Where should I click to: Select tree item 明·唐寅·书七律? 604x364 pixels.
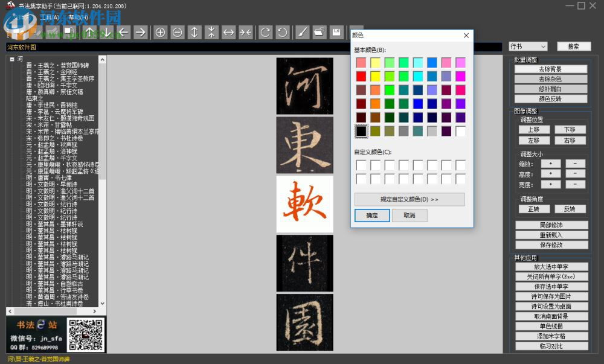[x=49, y=177]
